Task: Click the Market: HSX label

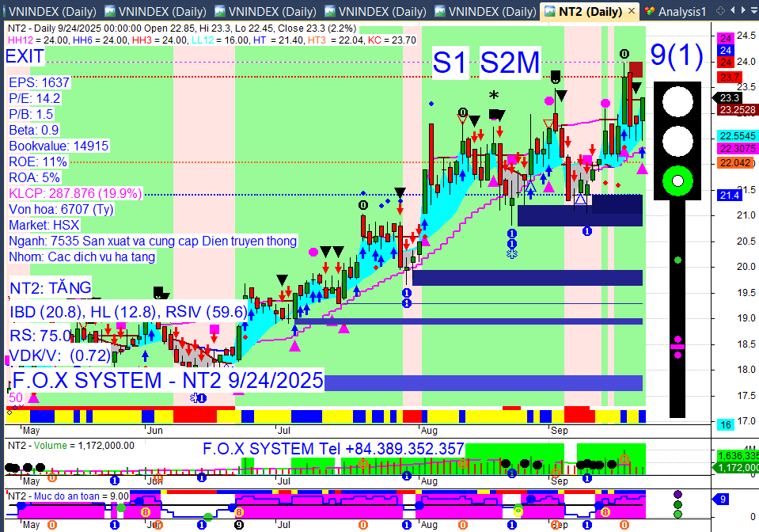Action: pyautogui.click(x=44, y=225)
